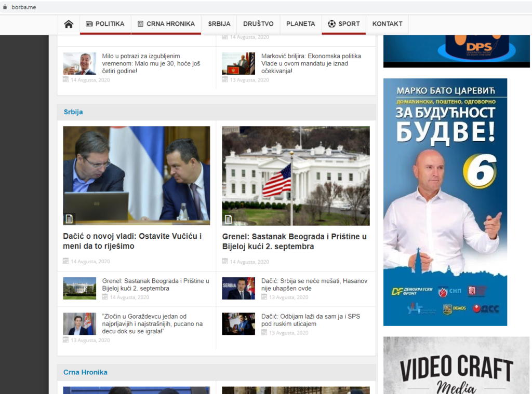
Task: Go to the homepage via house icon
Action: tap(69, 24)
